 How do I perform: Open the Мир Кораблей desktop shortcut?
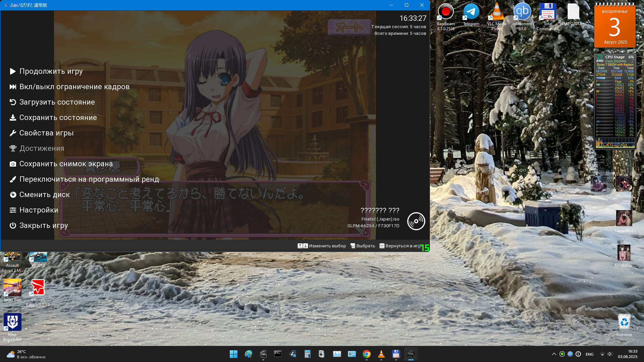click(x=12, y=327)
